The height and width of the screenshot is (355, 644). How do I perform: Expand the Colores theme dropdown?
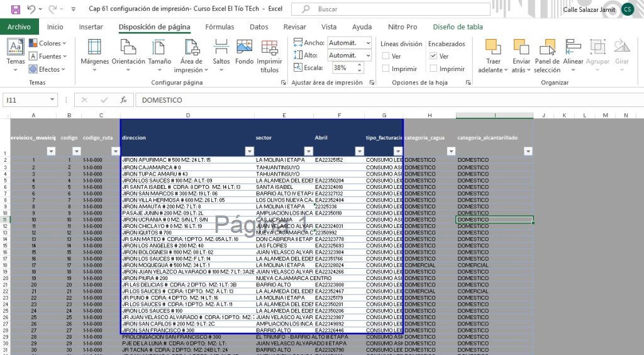(50, 43)
